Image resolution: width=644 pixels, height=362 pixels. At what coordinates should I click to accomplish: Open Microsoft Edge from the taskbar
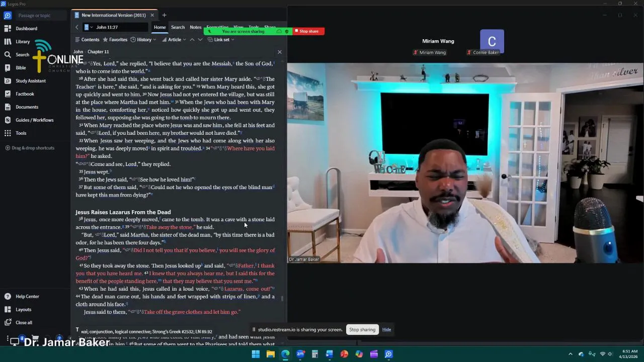(x=285, y=354)
